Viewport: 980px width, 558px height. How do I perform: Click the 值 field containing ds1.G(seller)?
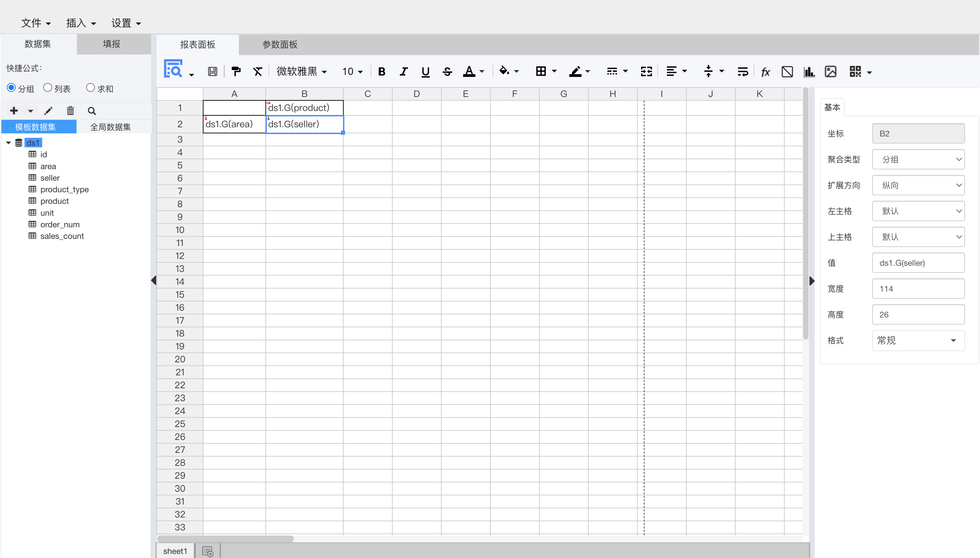point(918,263)
